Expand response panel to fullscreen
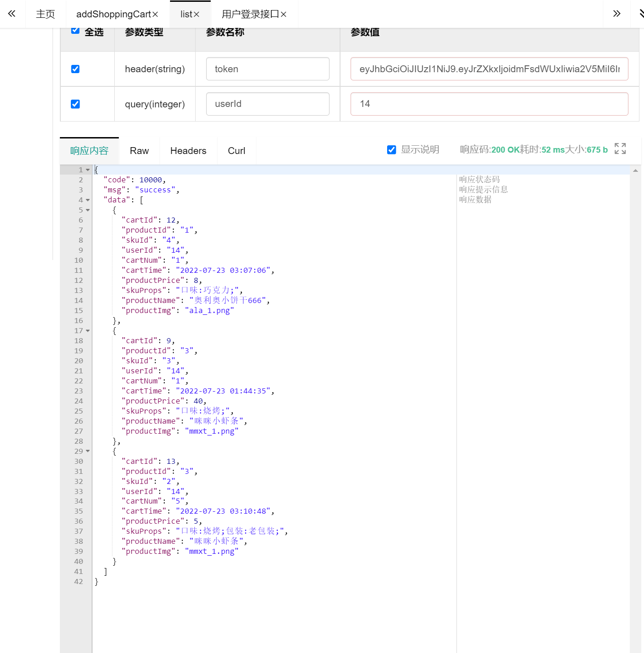Image resolution: width=644 pixels, height=653 pixels. tap(620, 149)
